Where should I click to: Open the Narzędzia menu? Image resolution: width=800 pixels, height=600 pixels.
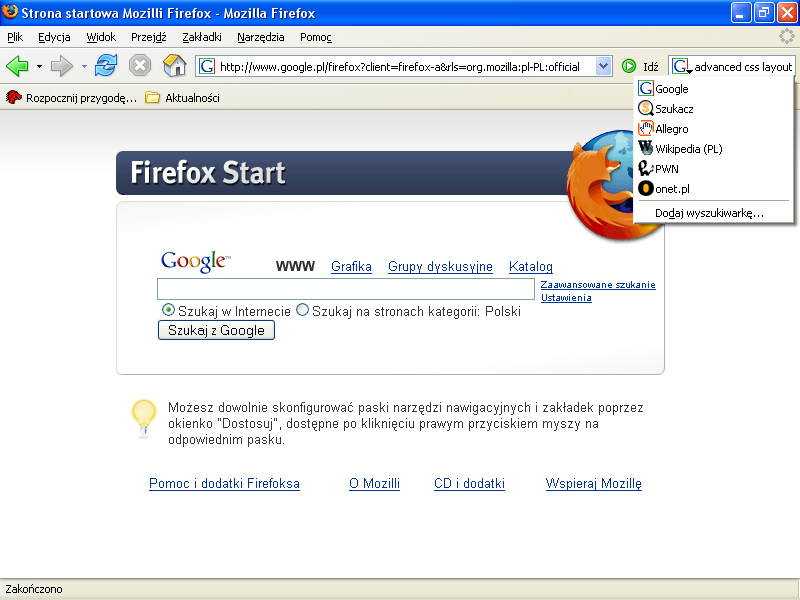pos(261,37)
